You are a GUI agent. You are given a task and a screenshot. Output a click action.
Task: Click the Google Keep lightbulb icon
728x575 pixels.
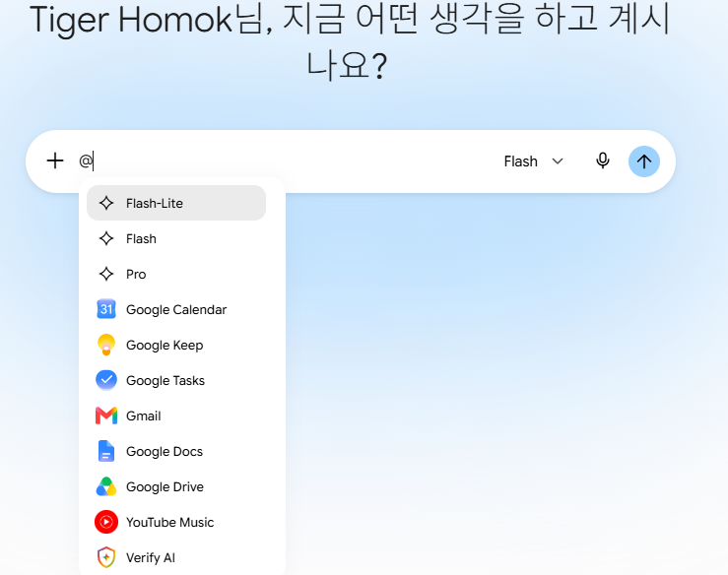106,345
